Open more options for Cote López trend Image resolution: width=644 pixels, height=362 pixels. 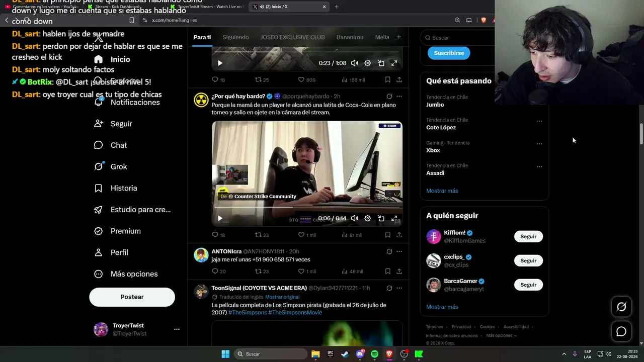click(539, 121)
